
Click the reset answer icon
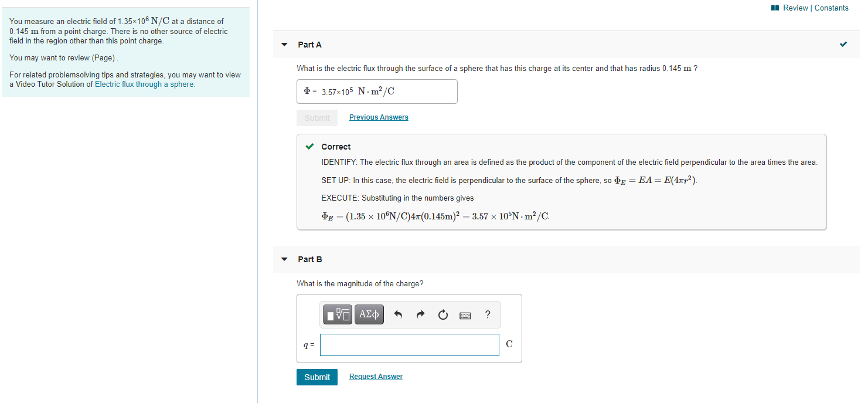click(442, 314)
